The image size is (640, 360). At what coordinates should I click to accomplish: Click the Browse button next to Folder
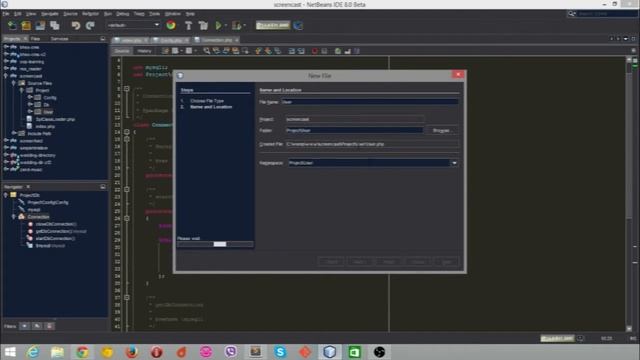pyautogui.click(x=441, y=131)
